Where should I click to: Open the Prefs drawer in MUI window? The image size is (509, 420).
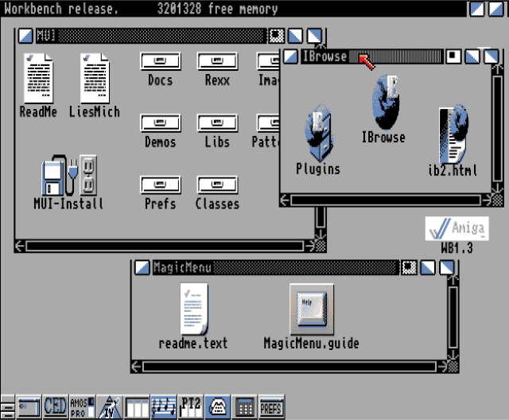[x=161, y=185]
